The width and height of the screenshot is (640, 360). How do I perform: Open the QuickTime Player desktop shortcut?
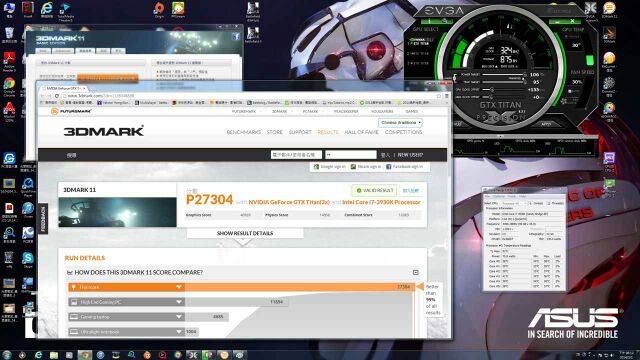(x=28, y=187)
